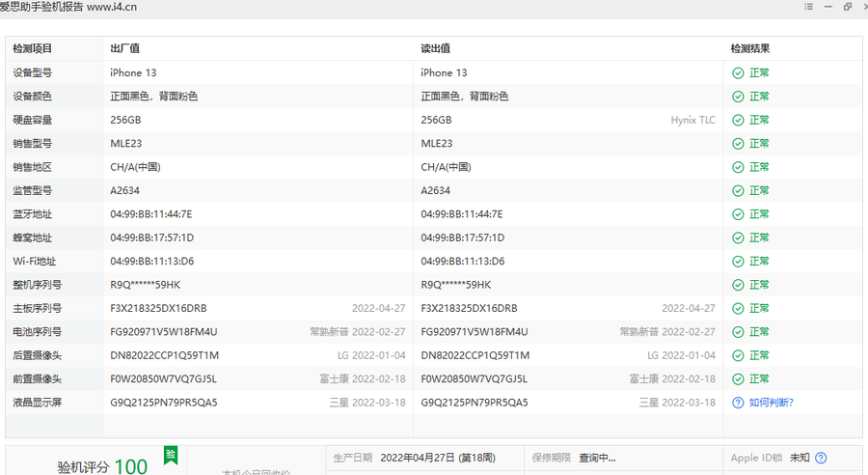Minimize the report window

(x=828, y=7)
